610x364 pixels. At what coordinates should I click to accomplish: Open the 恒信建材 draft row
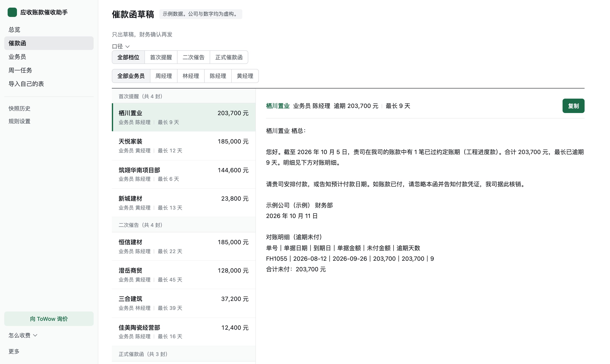pyautogui.click(x=184, y=246)
